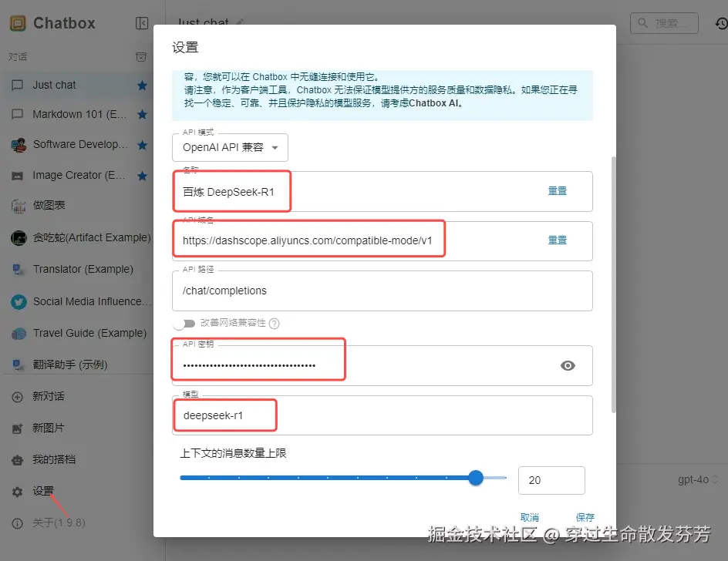The image size is (728, 561).
Task: Click the Software Developer avatar icon
Action: pyautogui.click(x=19, y=145)
